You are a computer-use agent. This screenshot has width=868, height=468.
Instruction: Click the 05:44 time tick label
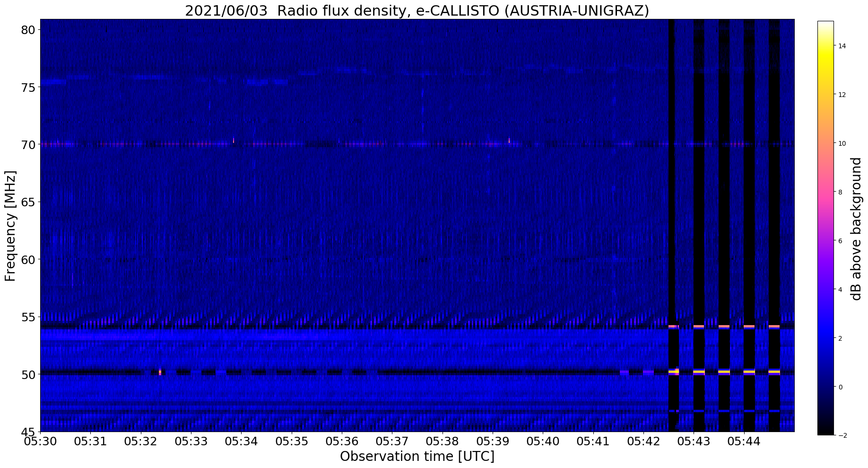coord(744,442)
